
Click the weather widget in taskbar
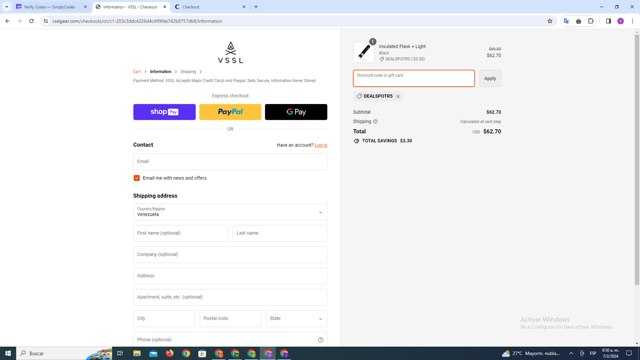[x=531, y=353]
